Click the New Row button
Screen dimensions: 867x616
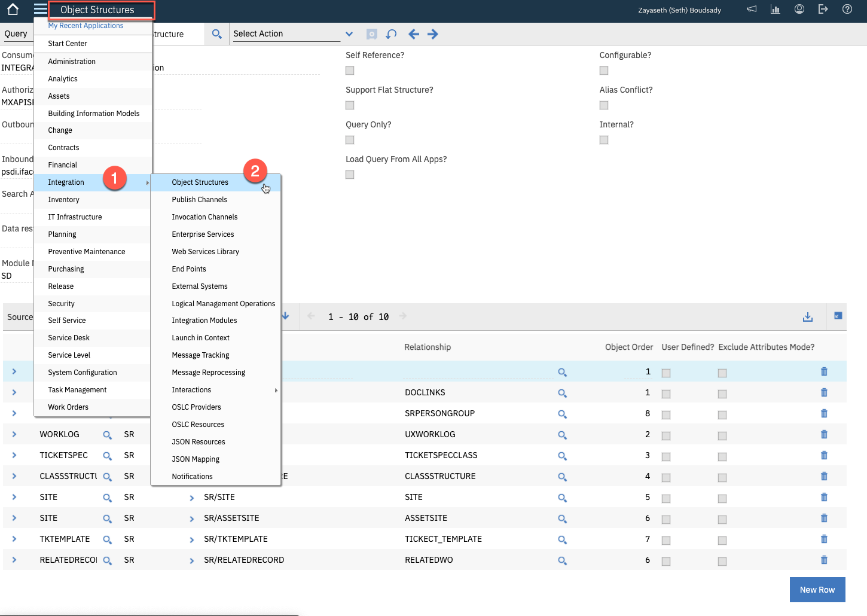[x=817, y=590]
